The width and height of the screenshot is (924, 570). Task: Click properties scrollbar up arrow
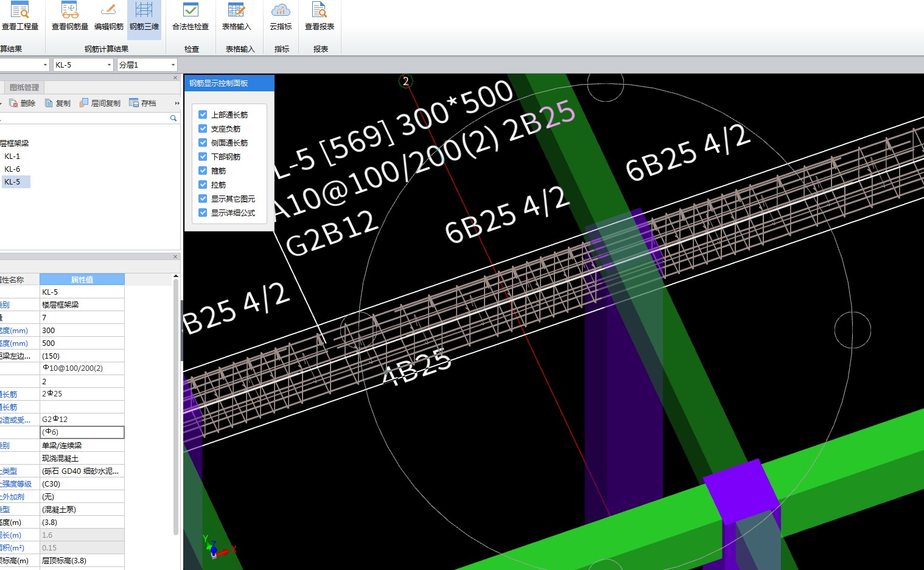pos(176,276)
